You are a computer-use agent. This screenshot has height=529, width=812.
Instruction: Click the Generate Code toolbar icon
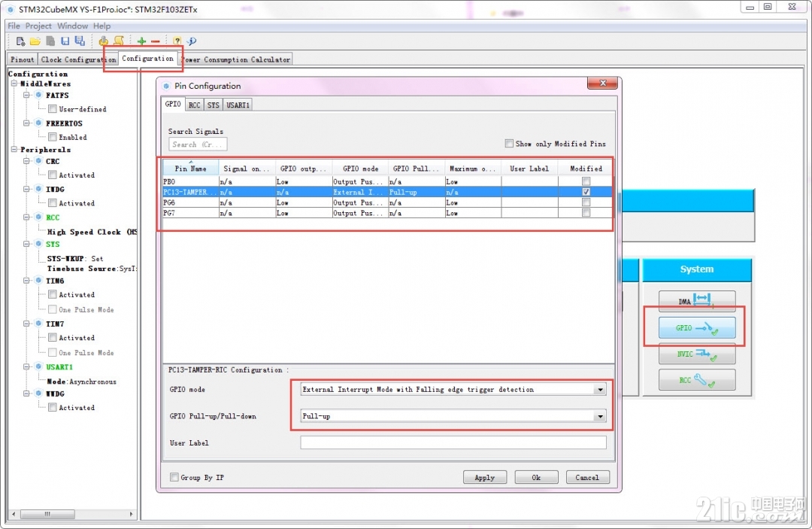(x=104, y=41)
